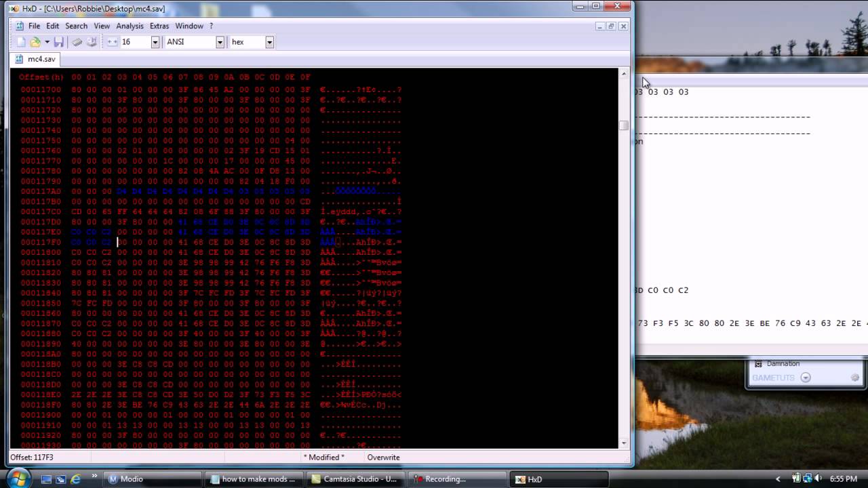Click the Damnation gadget icon
The height and width of the screenshot is (488, 868).
[x=758, y=364]
